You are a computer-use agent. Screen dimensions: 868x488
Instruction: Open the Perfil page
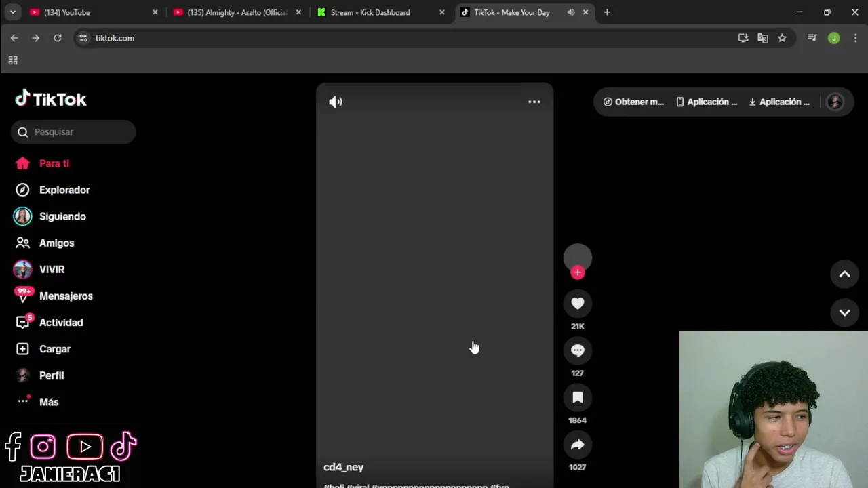tap(39, 375)
